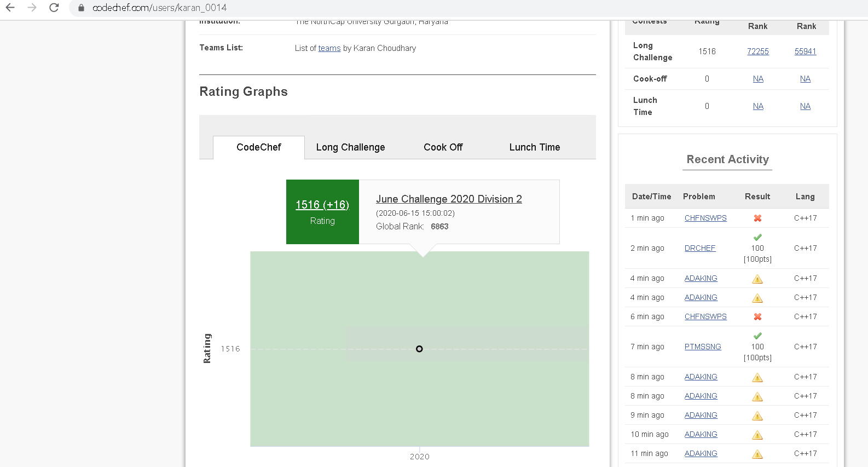Open ADAKING problem from 11 min ago
The image size is (868, 467).
pos(701,453)
